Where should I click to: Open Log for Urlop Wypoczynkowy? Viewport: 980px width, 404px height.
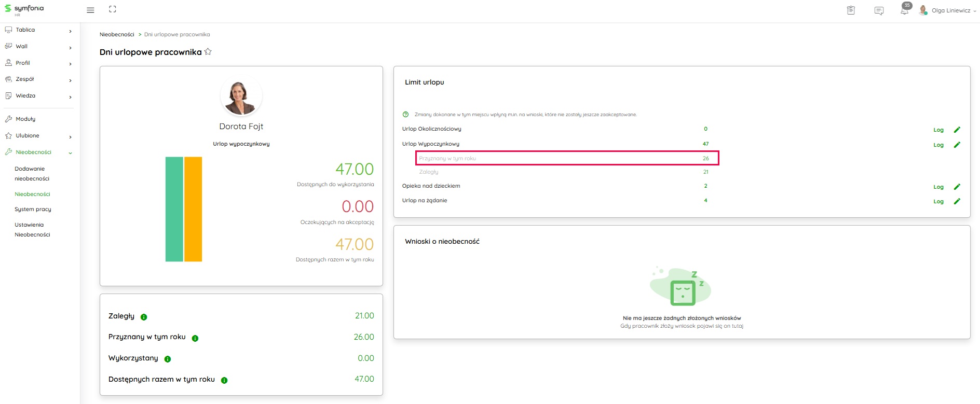click(x=938, y=145)
